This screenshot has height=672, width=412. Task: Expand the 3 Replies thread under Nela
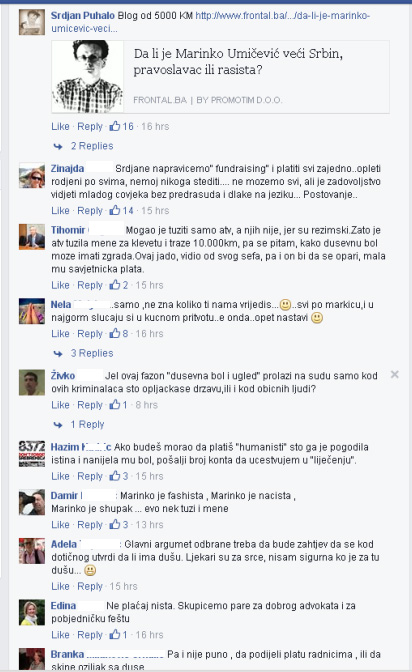click(92, 354)
